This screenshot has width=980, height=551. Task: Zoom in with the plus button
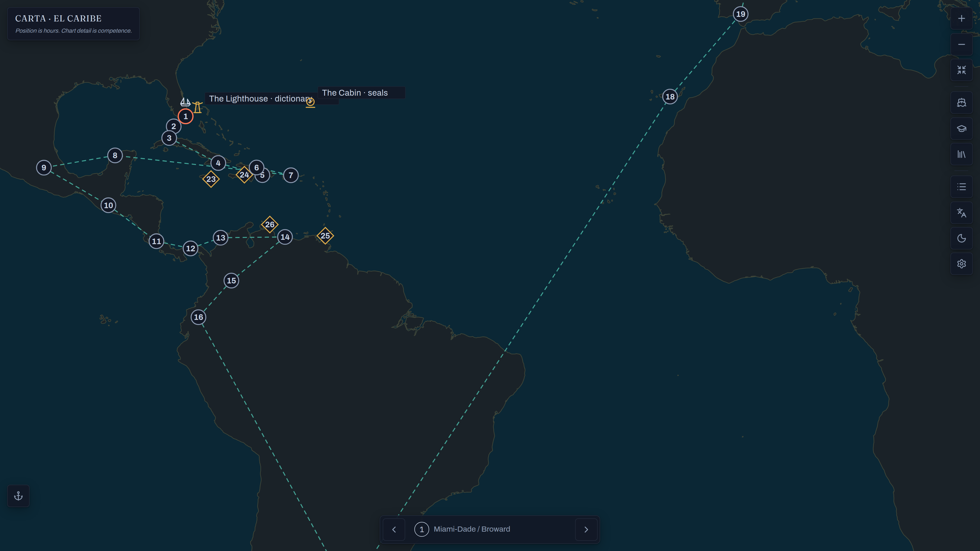coord(961,19)
